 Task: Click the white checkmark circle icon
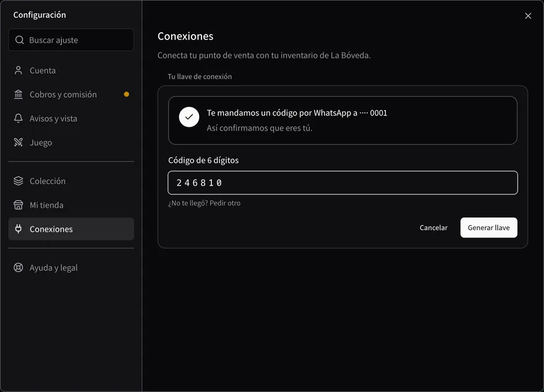(189, 117)
